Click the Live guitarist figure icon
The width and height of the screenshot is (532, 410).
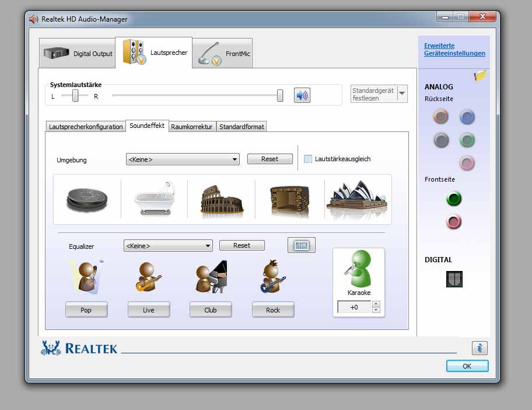[x=149, y=277]
